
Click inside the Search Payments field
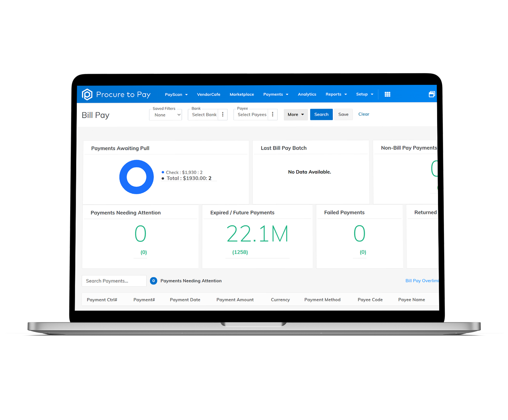pyautogui.click(x=114, y=281)
